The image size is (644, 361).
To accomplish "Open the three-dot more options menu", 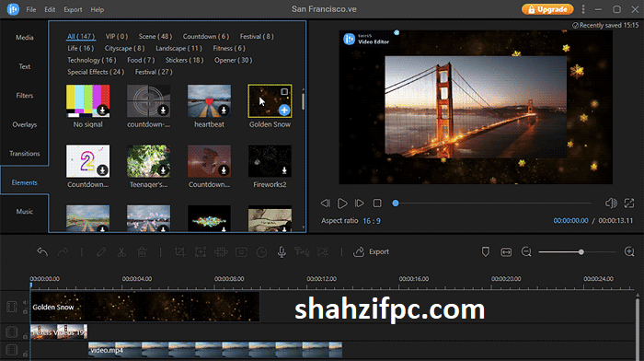I will [583, 9].
